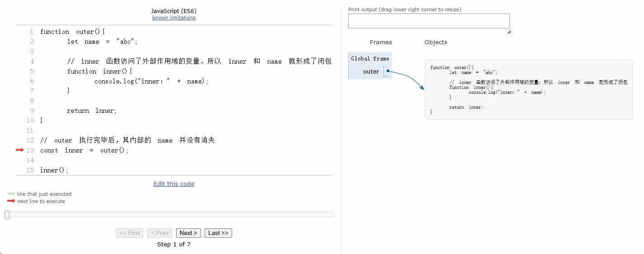
Task: Click the green arrow legend icon
Action: [11, 194]
